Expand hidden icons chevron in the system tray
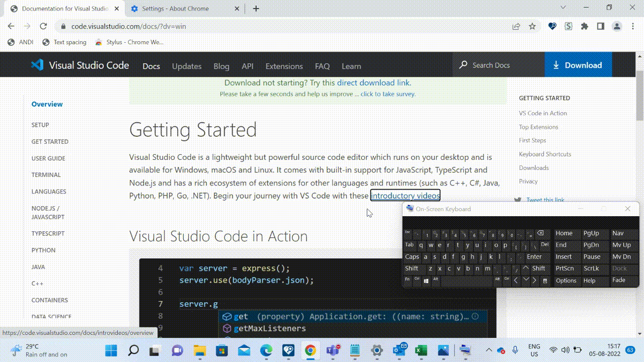The width and height of the screenshot is (644, 362). tap(489, 349)
